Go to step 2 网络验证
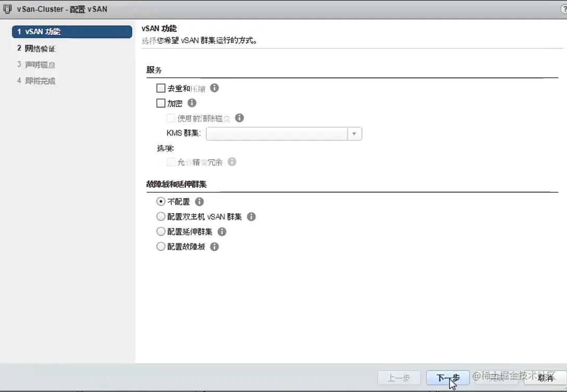The height and width of the screenshot is (392, 567). (36, 48)
